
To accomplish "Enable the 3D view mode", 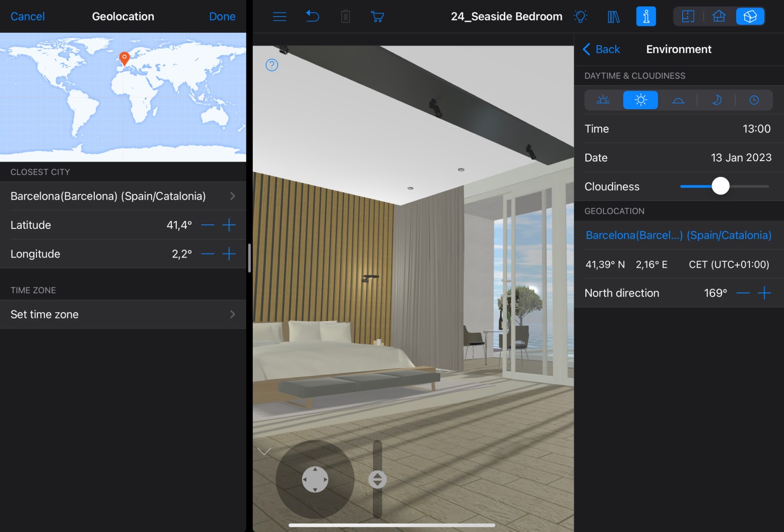I will pos(750,16).
